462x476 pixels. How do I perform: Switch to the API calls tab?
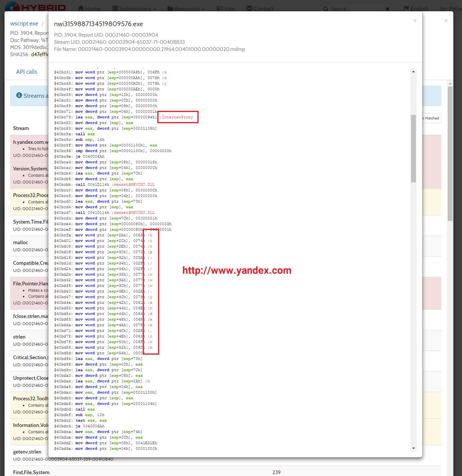tap(27, 72)
